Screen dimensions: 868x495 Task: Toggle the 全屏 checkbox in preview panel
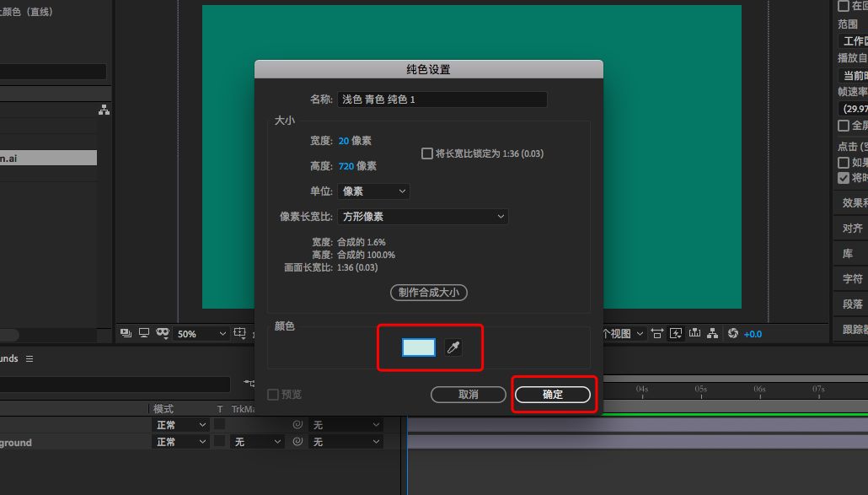click(x=843, y=126)
